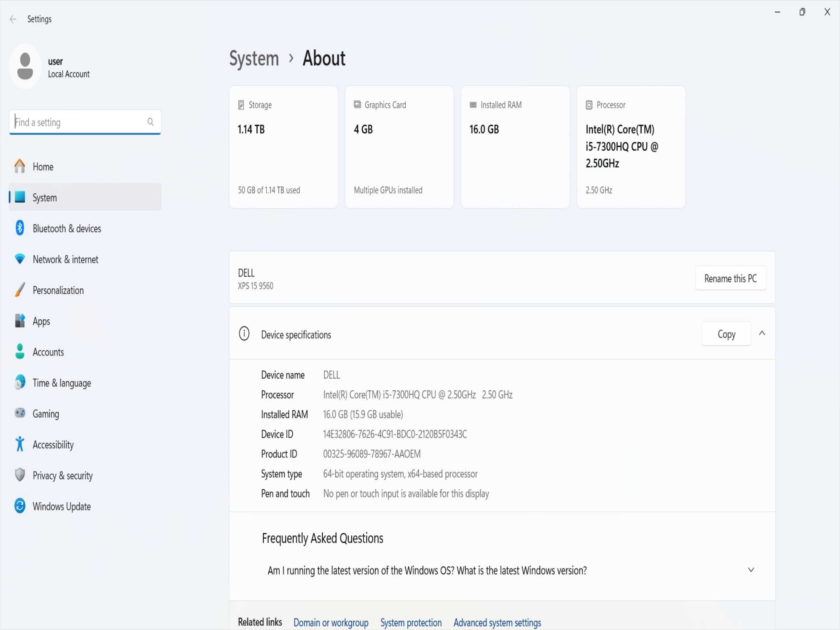Click the 'Local Account' label

click(x=69, y=74)
